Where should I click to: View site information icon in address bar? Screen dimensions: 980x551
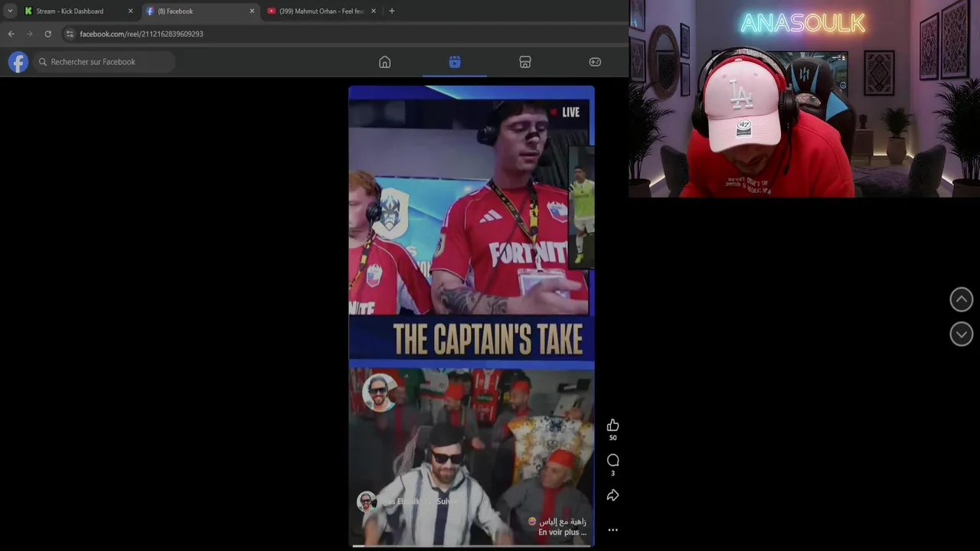point(70,34)
